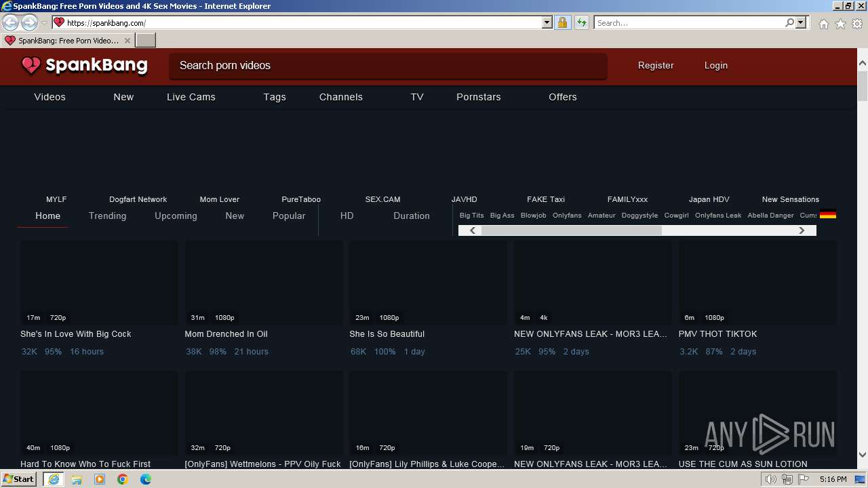Select the Home filter tab
The width and height of the screenshot is (868, 488).
point(47,216)
